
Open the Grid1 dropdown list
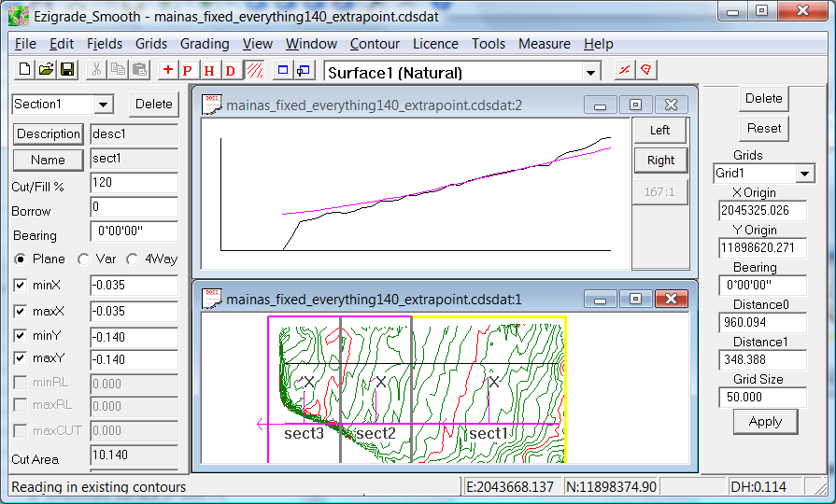pos(804,175)
